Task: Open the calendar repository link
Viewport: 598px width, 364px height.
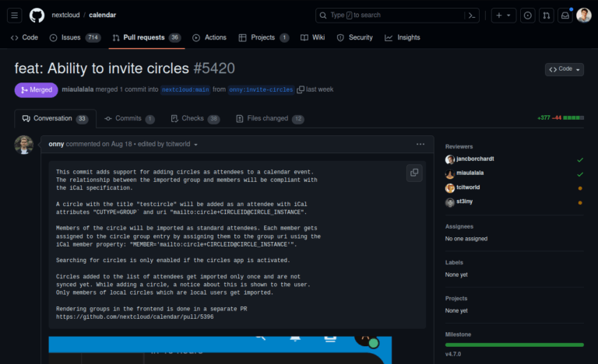Action: click(x=102, y=15)
